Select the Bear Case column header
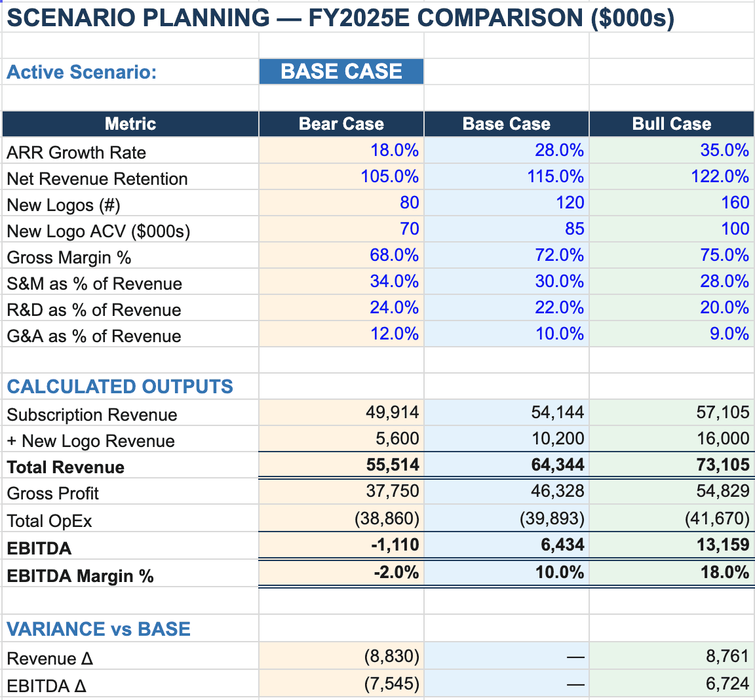755x700 pixels. point(341,123)
